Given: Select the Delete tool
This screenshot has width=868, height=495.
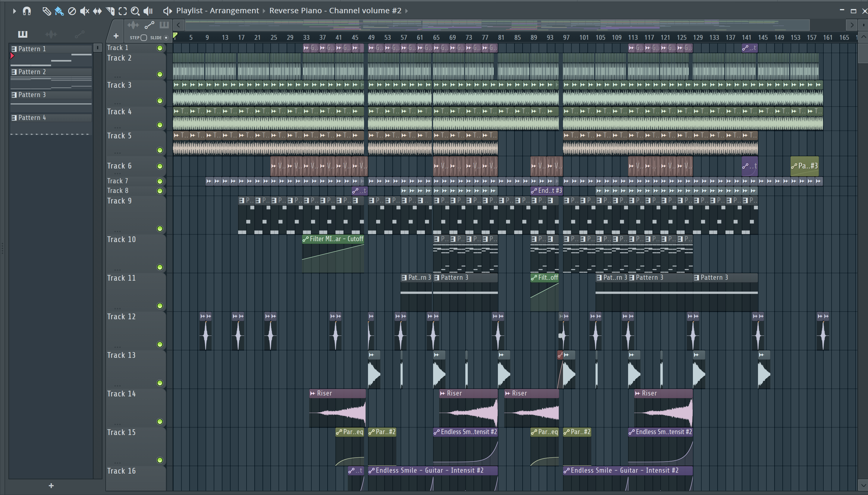Looking at the screenshot, I should click(x=72, y=11).
